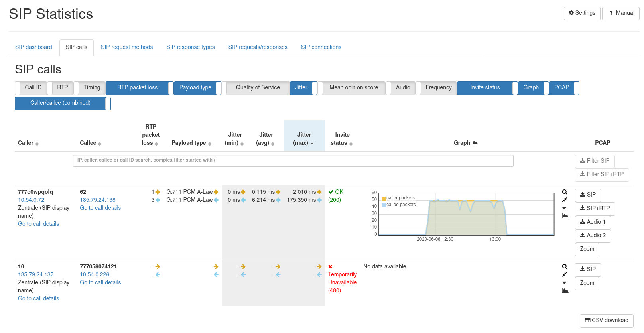
Task: Click the Filter SIP+RTP button
Action: coord(602,175)
